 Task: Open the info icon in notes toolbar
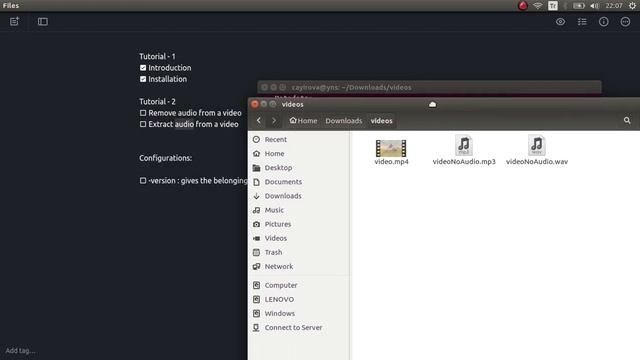coord(604,22)
